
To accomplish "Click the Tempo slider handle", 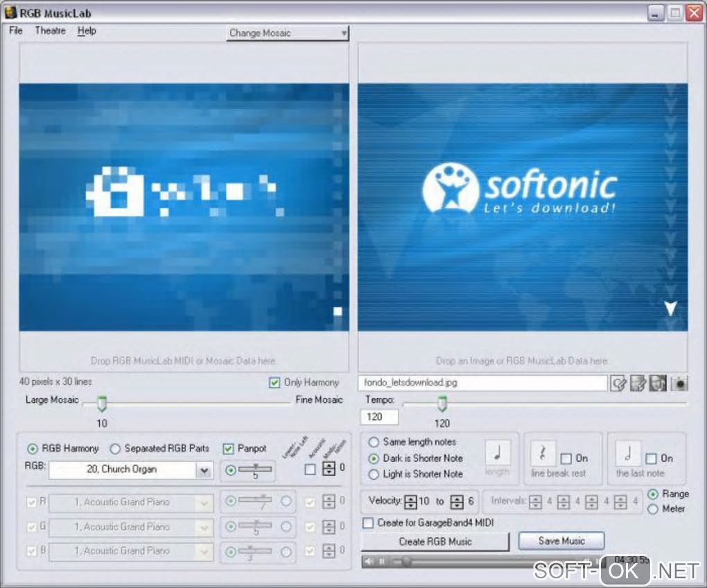I will 442,404.
